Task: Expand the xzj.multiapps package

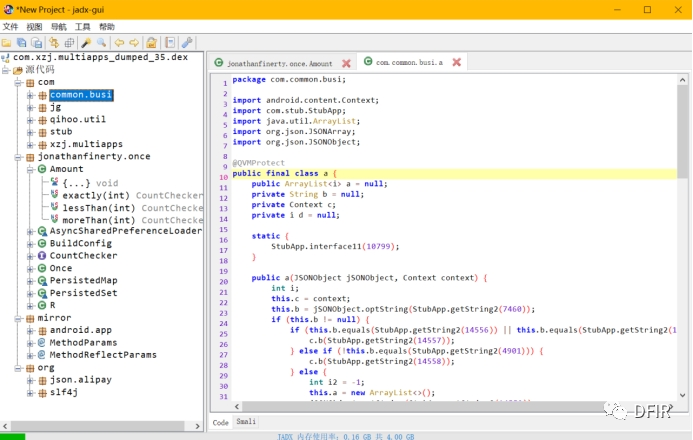Action: pos(30,144)
